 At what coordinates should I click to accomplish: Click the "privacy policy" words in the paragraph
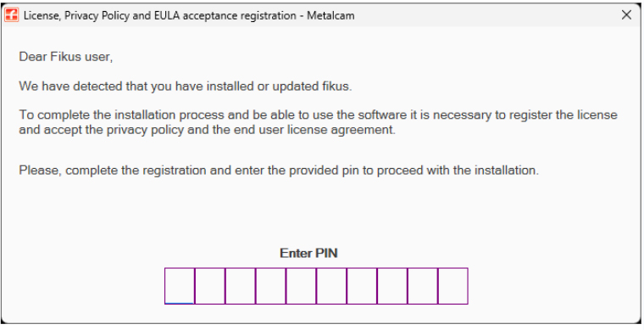[x=146, y=130]
